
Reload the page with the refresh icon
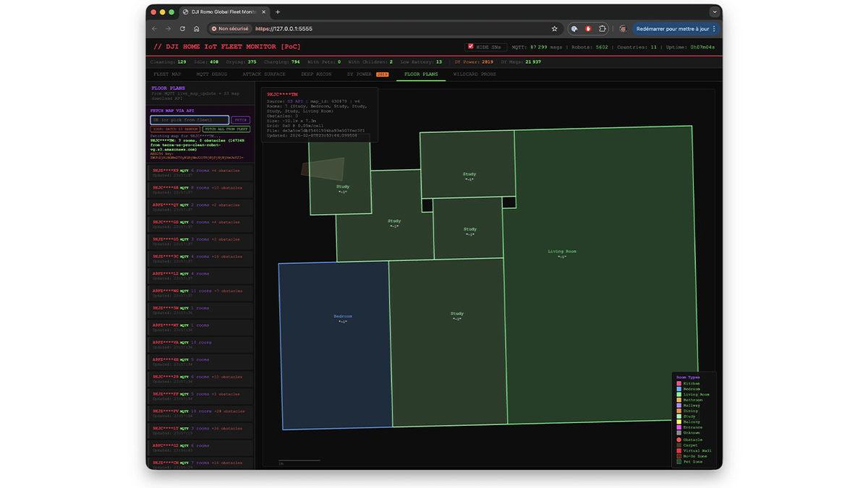click(182, 29)
